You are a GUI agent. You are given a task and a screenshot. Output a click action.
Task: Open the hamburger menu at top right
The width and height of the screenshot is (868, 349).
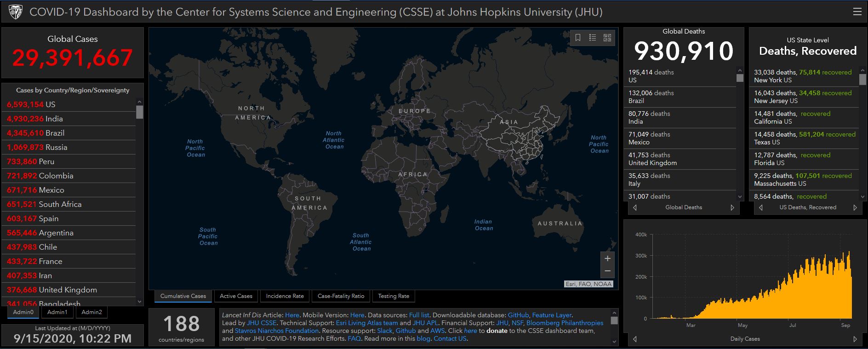pos(857,12)
